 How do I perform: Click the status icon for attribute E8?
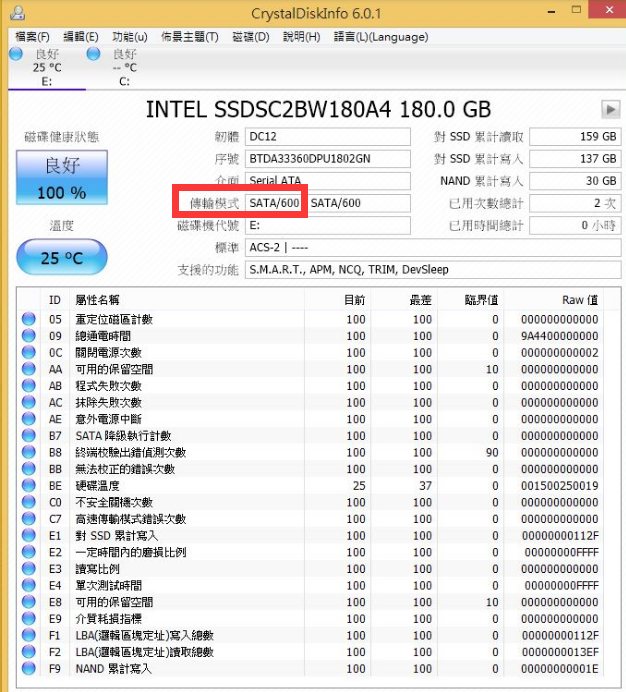[29, 602]
